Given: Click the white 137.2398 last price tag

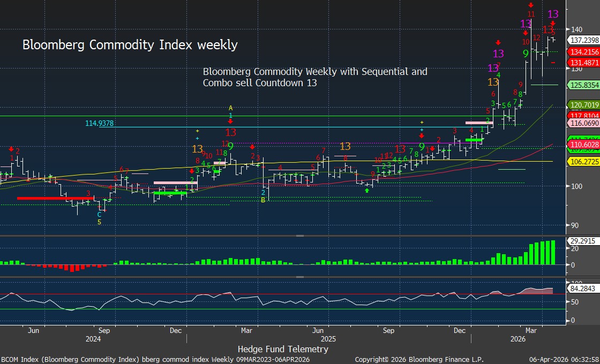Looking at the screenshot, I should (583, 40).
